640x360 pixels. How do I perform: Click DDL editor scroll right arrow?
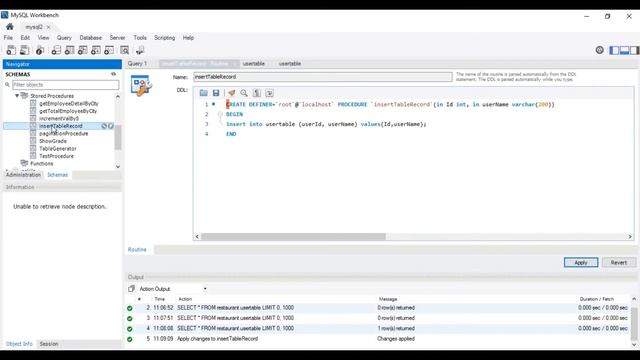pyautogui.click(x=630, y=237)
